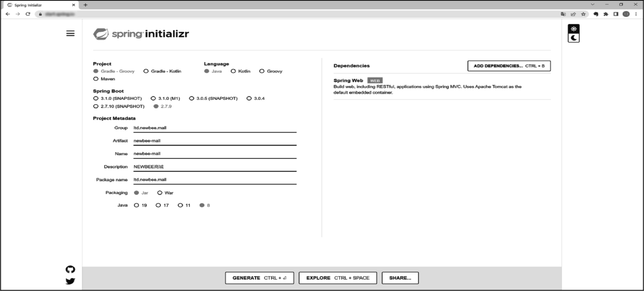This screenshot has width=644, height=291.
Task: Edit the Artifact field
Action: [215, 141]
